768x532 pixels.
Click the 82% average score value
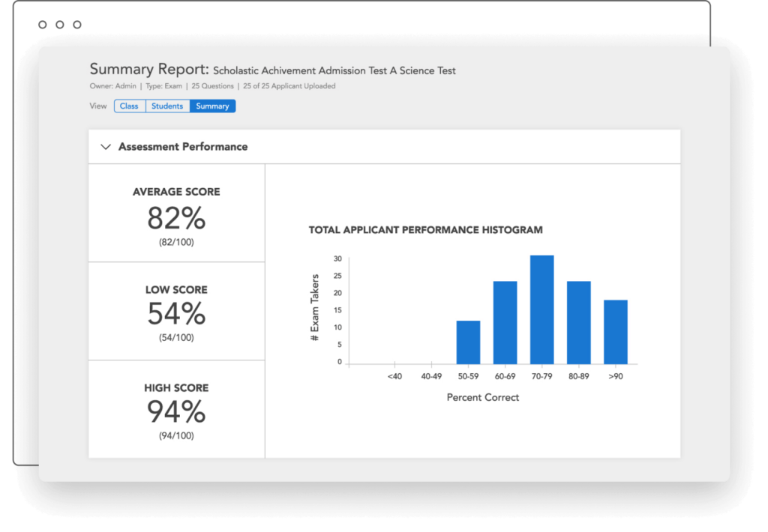tap(176, 218)
